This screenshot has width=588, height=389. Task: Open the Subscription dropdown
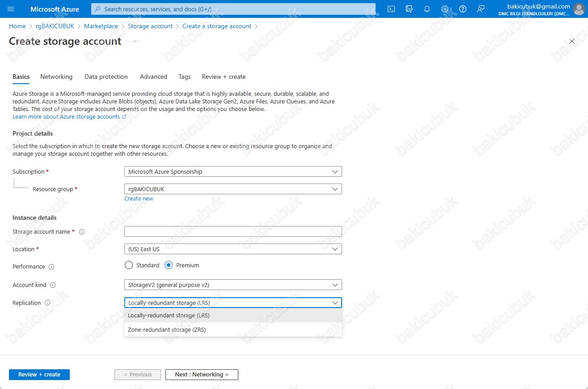[x=233, y=171]
